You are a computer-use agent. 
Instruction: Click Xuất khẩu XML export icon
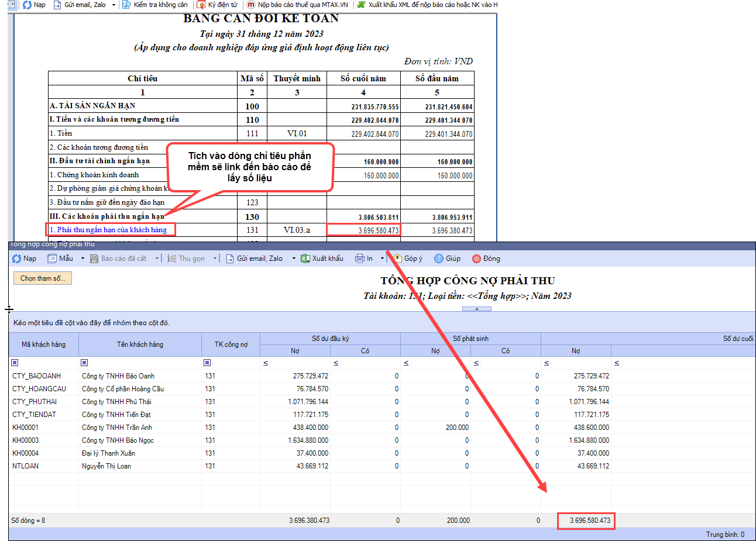tap(362, 5)
